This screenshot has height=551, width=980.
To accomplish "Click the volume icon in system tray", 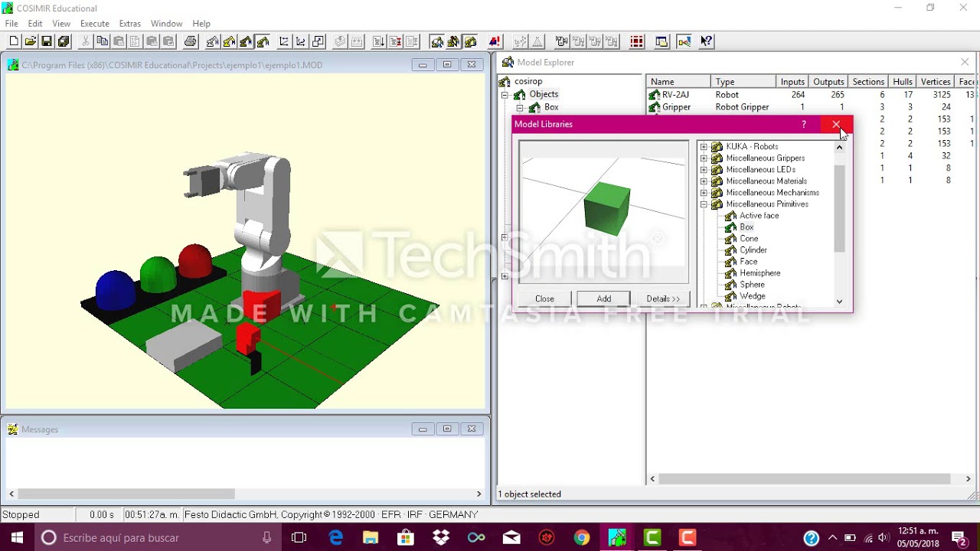I will (x=883, y=538).
